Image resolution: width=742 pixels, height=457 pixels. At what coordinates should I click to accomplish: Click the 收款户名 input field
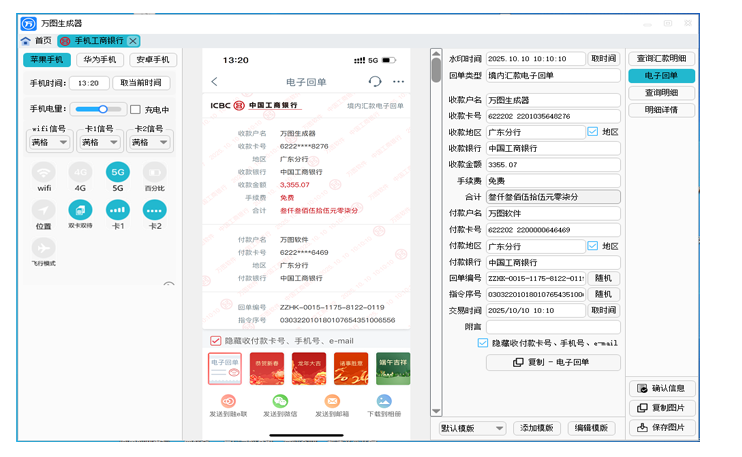(x=553, y=100)
